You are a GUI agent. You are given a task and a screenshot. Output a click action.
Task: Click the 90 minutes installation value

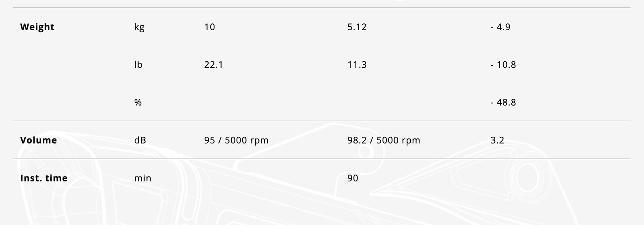point(353,178)
